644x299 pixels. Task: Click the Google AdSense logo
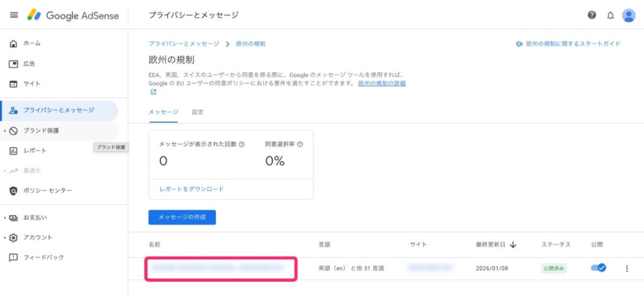click(x=73, y=16)
